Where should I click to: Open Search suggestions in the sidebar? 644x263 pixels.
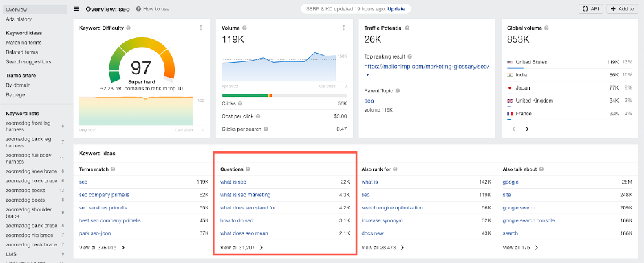[x=28, y=62]
